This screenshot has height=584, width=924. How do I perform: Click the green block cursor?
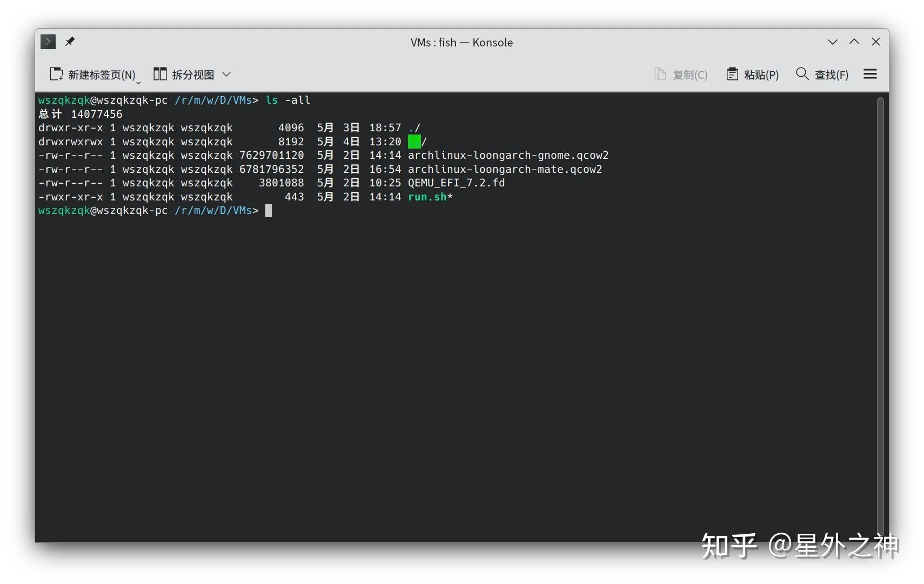[415, 142]
